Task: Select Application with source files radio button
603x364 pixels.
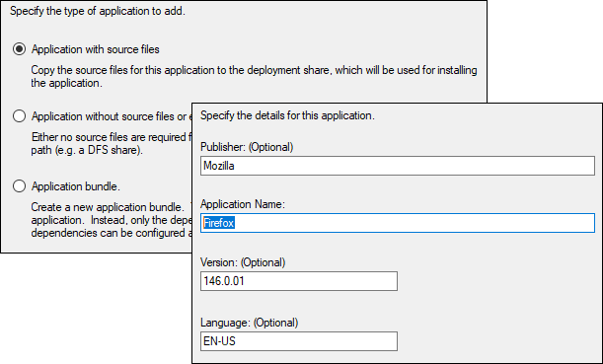Action: [x=19, y=49]
